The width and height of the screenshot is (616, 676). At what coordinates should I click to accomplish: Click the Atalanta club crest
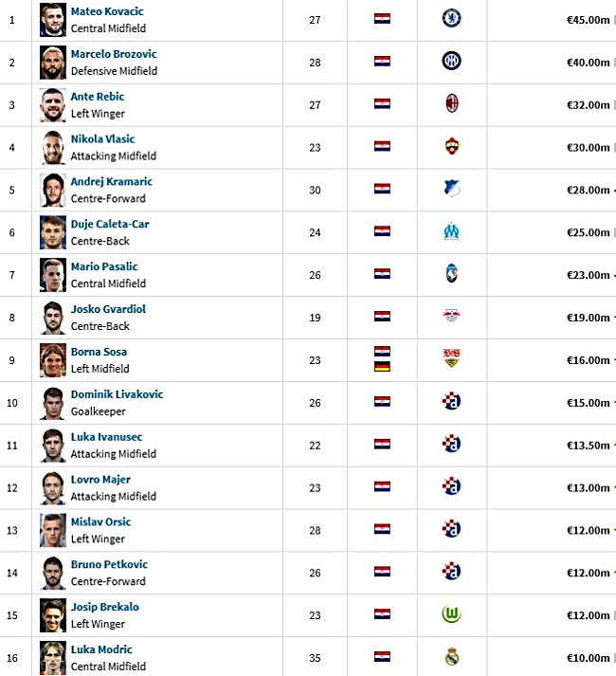(451, 273)
